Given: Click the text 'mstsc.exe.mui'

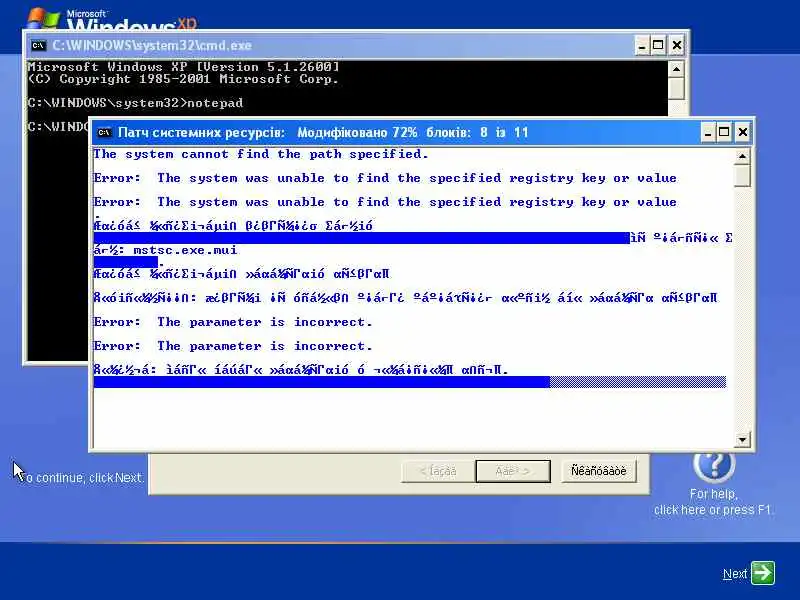Looking at the screenshot, I should [185, 250].
